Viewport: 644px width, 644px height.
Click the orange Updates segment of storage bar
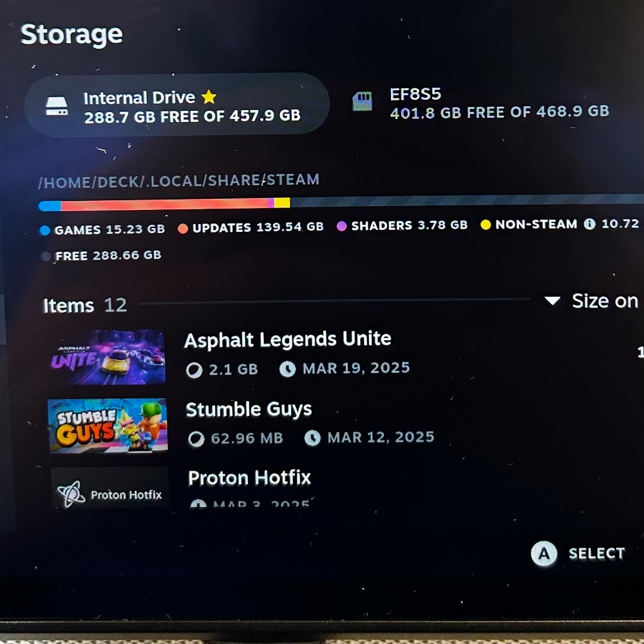coord(164,204)
